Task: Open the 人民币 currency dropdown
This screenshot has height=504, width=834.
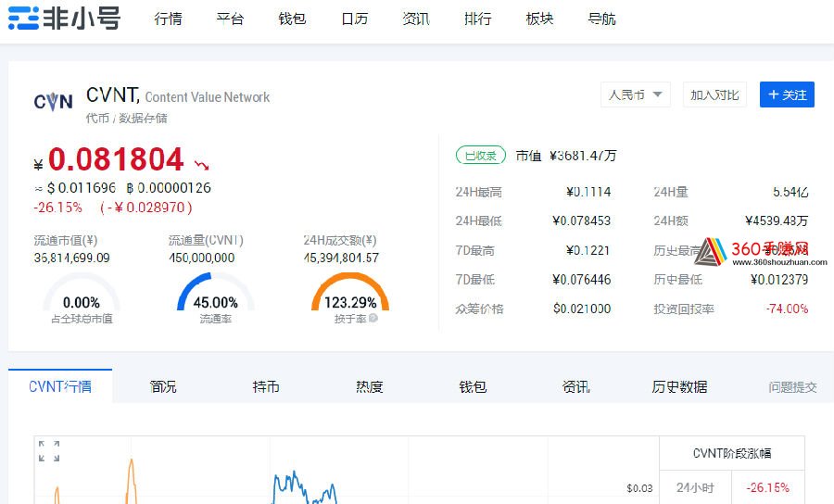Action: click(x=635, y=94)
